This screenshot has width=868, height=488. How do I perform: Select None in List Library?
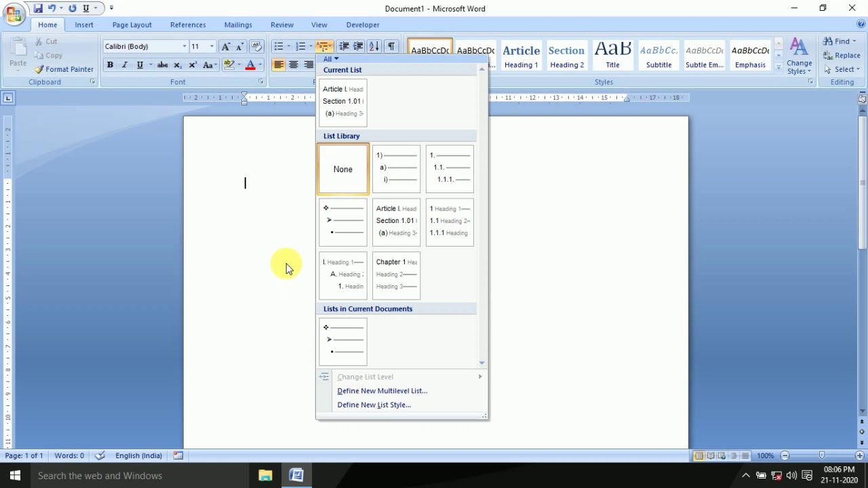(343, 169)
